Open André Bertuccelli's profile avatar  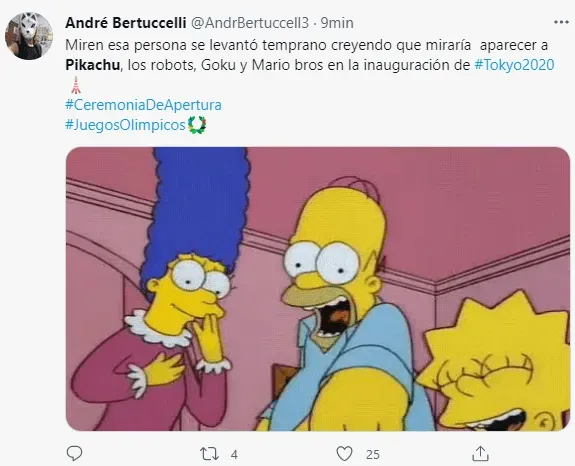tap(29, 36)
